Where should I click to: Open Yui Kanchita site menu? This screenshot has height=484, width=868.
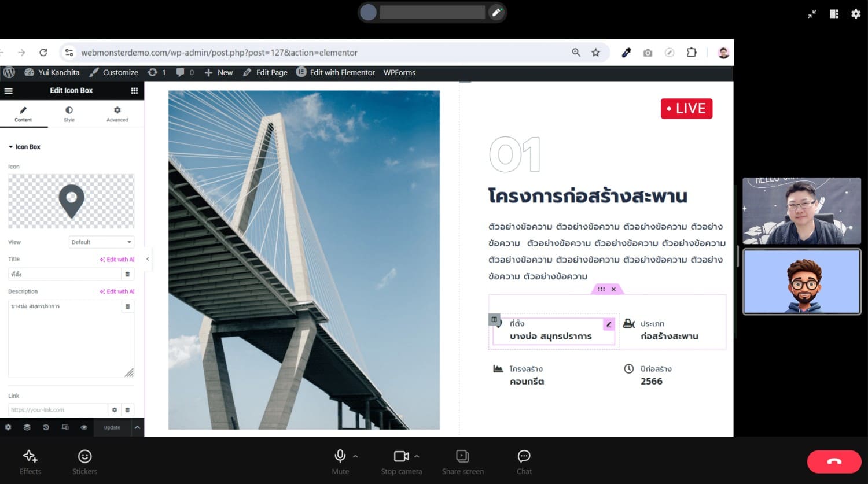click(52, 72)
